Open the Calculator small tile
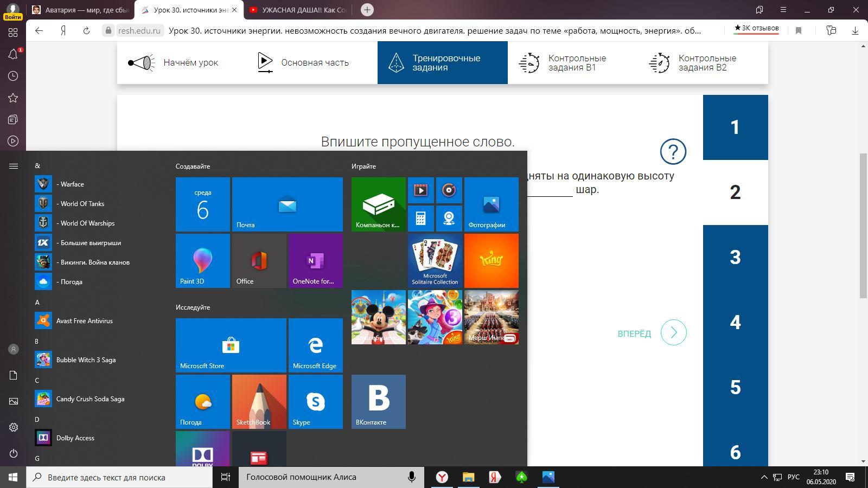This screenshot has height=488, width=868. (421, 219)
